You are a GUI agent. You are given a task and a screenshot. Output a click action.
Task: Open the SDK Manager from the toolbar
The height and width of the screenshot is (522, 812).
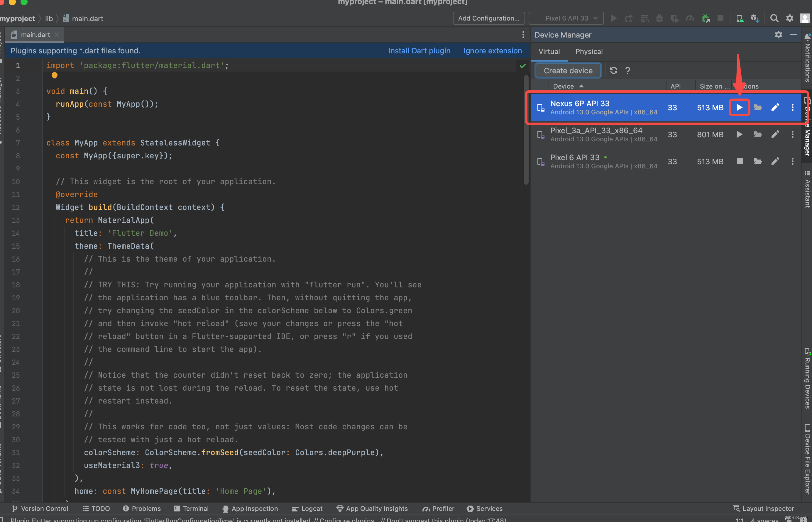pos(755,18)
